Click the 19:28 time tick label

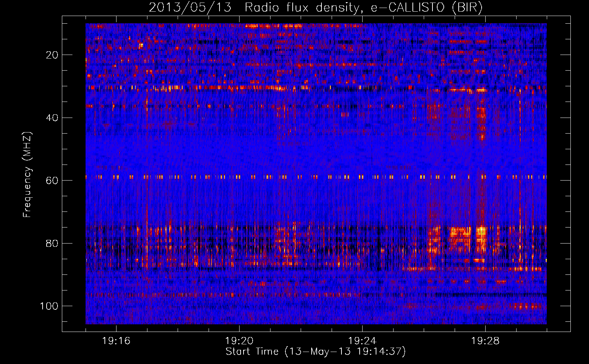point(485,341)
